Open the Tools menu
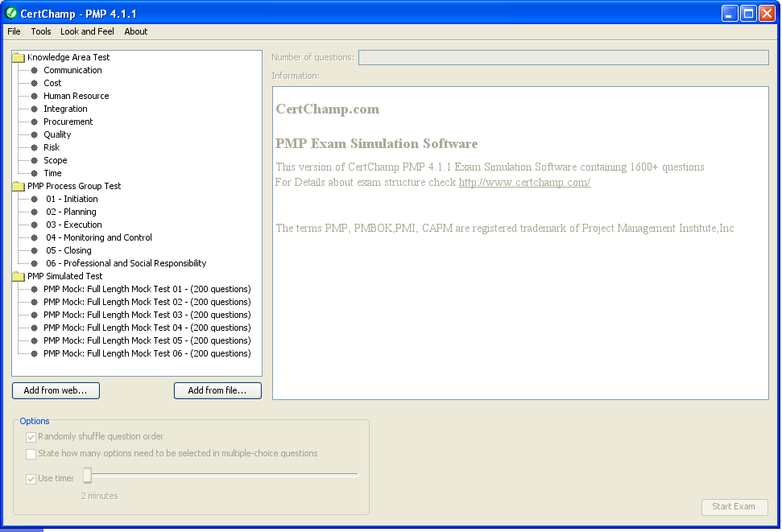Viewport: 782px width, 532px height. 40,31
